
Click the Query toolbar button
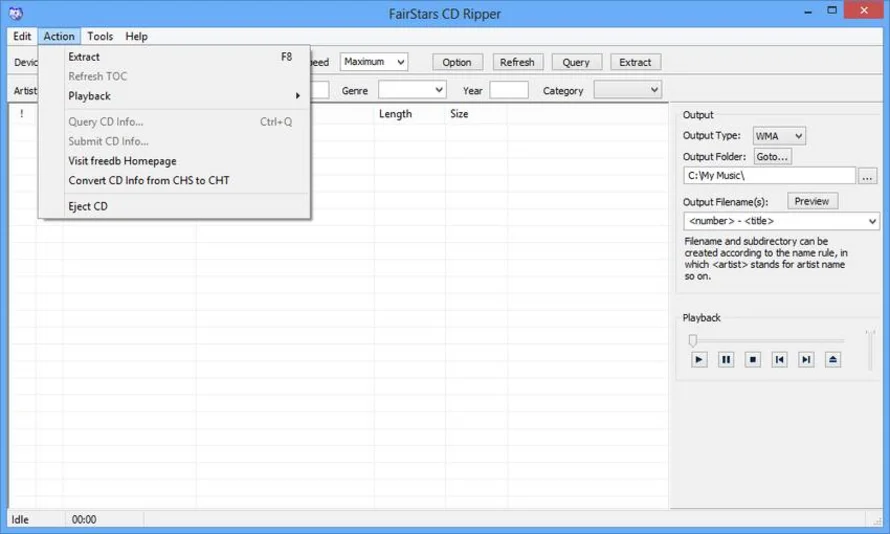click(x=576, y=62)
